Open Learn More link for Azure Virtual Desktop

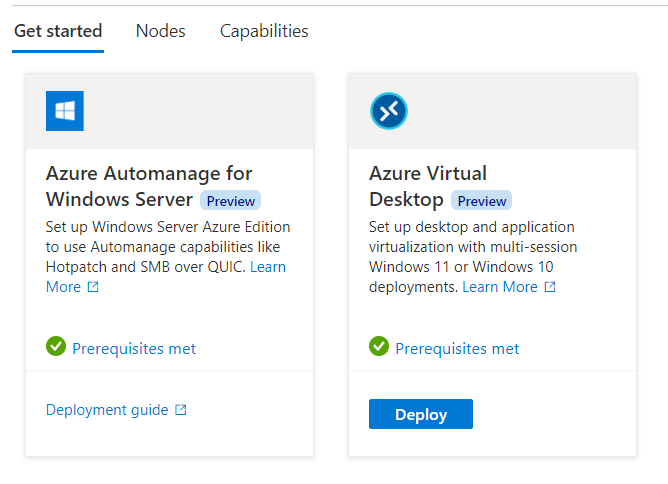(x=500, y=287)
